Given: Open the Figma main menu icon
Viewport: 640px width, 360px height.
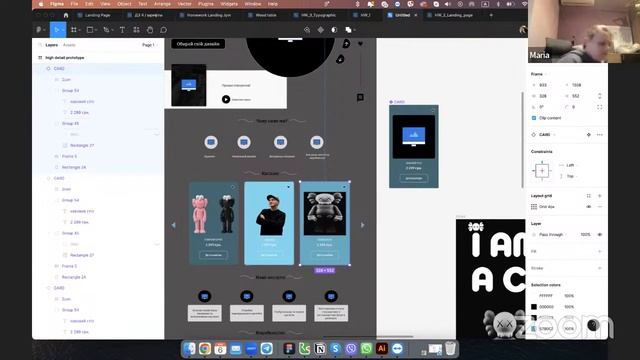Looking at the screenshot, I should click(39, 30).
